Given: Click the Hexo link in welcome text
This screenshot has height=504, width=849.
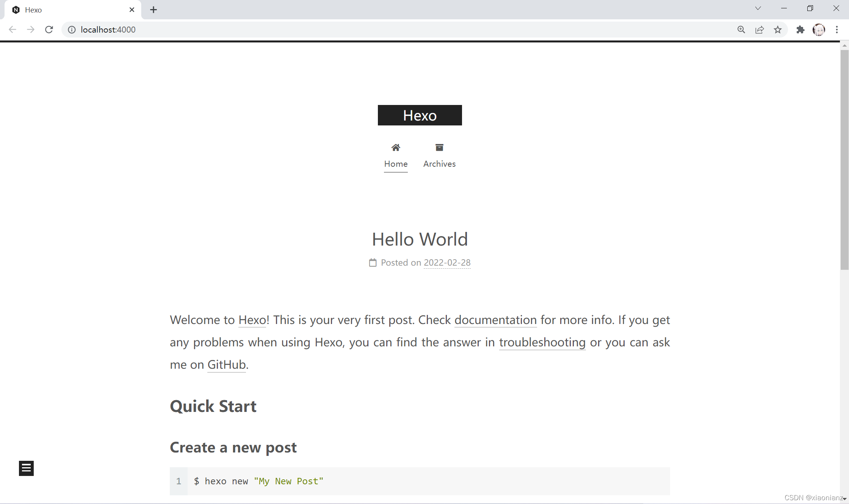Looking at the screenshot, I should tap(252, 320).
